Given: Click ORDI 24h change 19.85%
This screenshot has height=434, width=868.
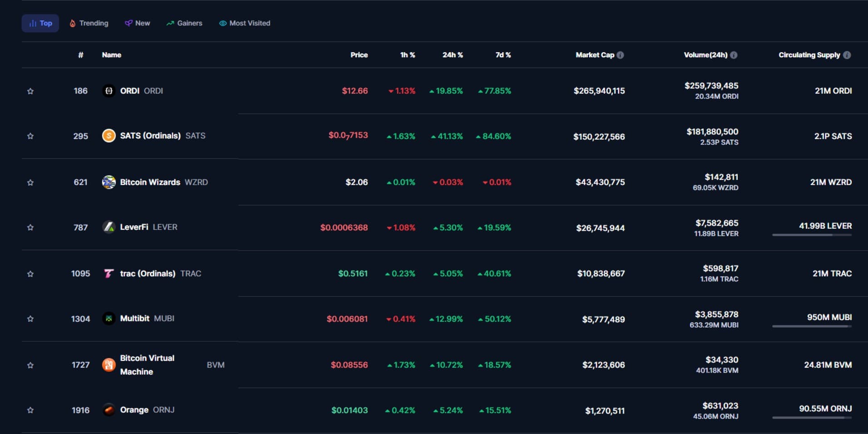Looking at the screenshot, I should pyautogui.click(x=446, y=91).
